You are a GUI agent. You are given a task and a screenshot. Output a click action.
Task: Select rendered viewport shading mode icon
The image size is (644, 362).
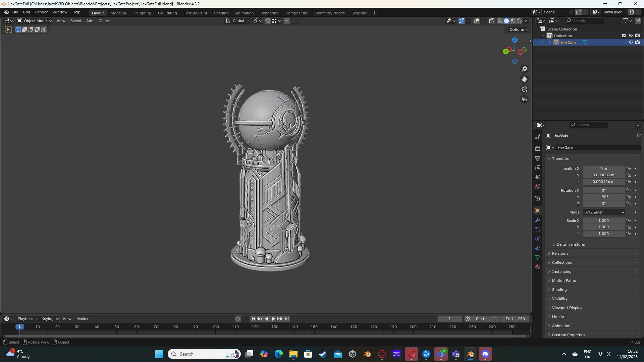[x=519, y=21]
